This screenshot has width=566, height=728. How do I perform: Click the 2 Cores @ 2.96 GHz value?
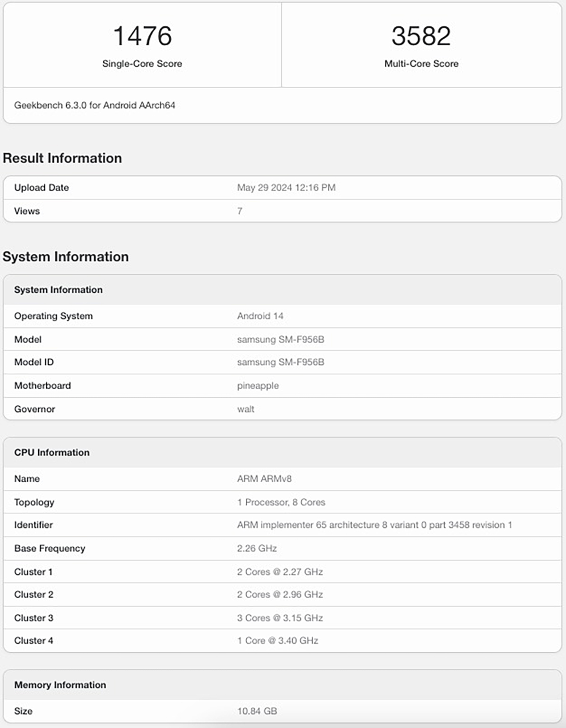(280, 595)
